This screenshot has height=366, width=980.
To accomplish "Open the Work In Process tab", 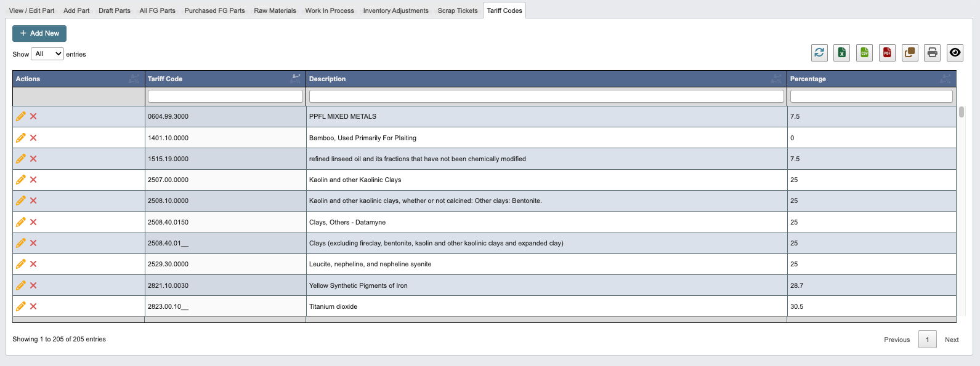I will 330,10.
